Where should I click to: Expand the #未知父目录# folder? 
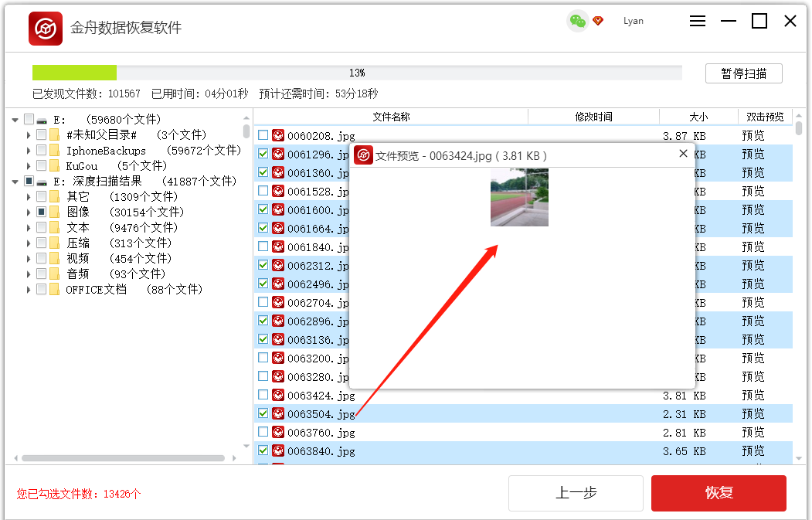[29, 135]
